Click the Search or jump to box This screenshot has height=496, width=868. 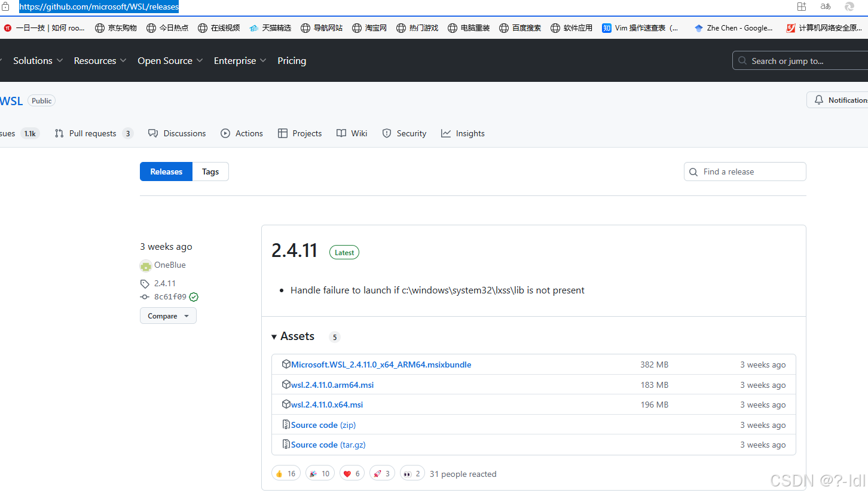[800, 60]
